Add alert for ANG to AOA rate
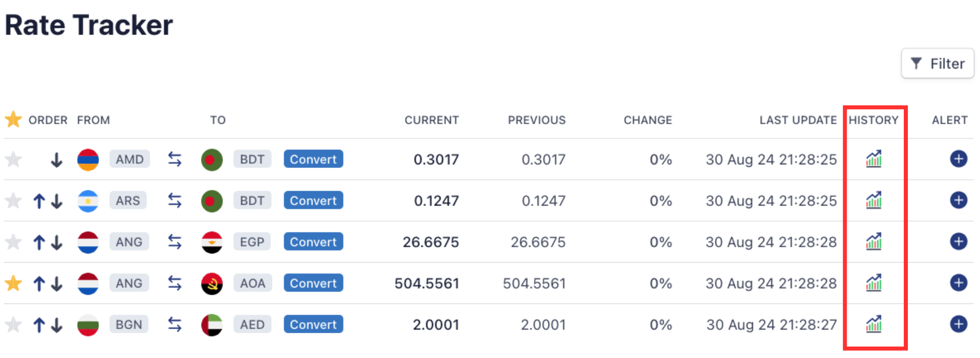Viewport: 980px width, 358px height. [958, 283]
